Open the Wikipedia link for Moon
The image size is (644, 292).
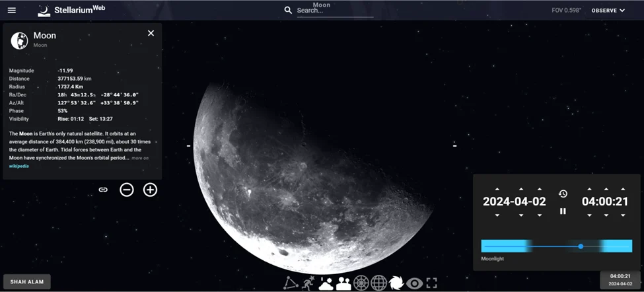point(19,166)
